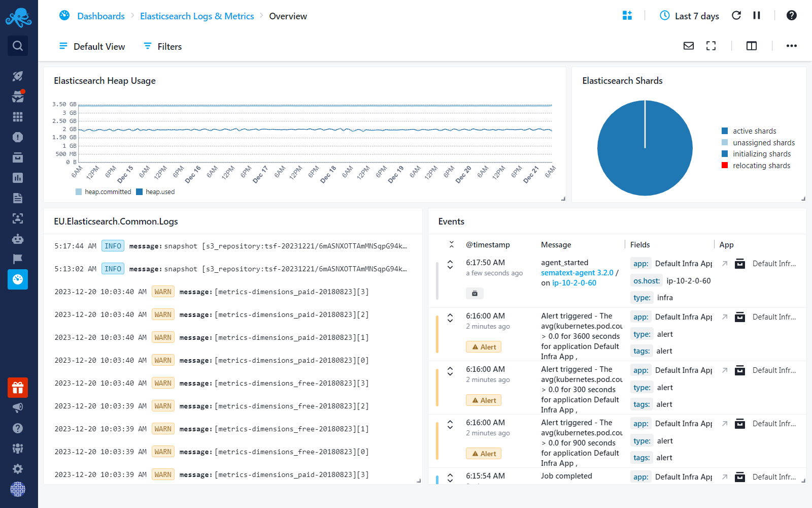
Task: Click the sematext-agent 3.2.0 link
Action: tap(577, 273)
